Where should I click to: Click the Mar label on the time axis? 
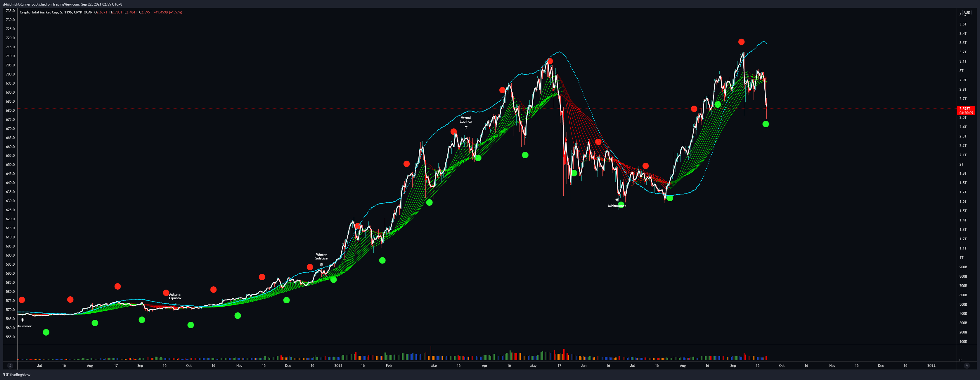click(434, 366)
